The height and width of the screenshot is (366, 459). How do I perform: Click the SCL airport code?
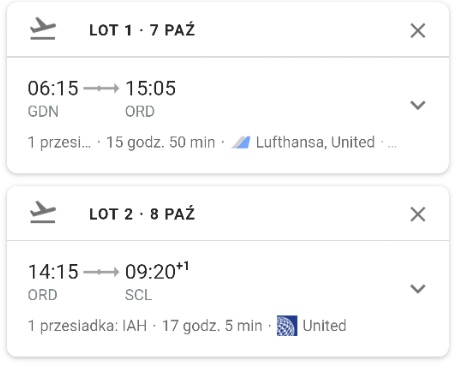pos(138,295)
